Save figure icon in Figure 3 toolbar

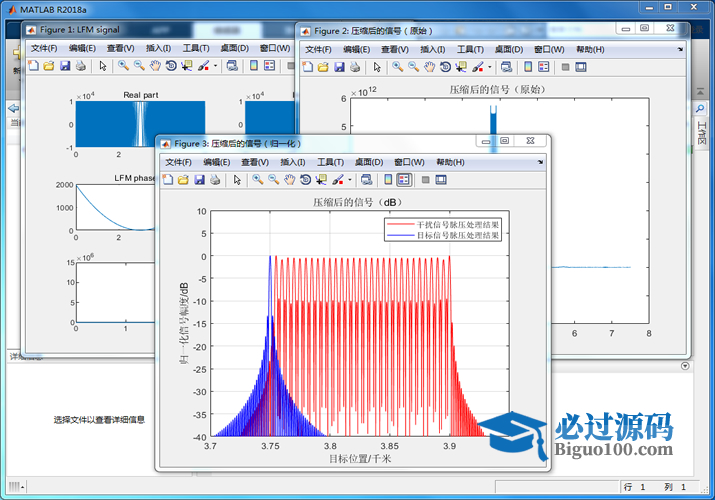[x=199, y=180]
